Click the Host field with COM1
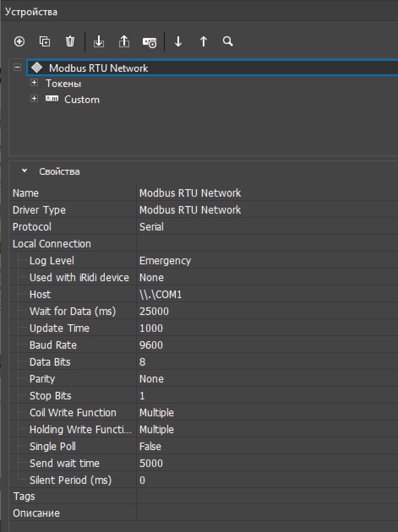The width and height of the screenshot is (398, 532). (161, 294)
